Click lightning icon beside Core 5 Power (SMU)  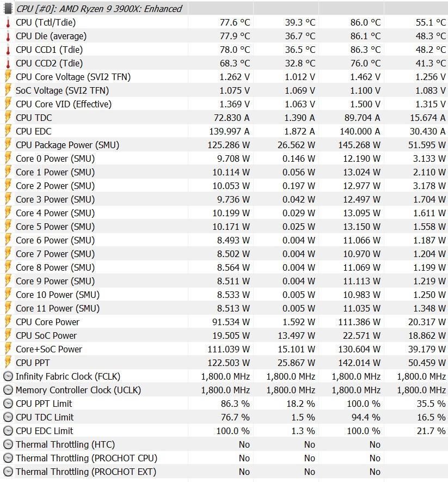click(8, 227)
